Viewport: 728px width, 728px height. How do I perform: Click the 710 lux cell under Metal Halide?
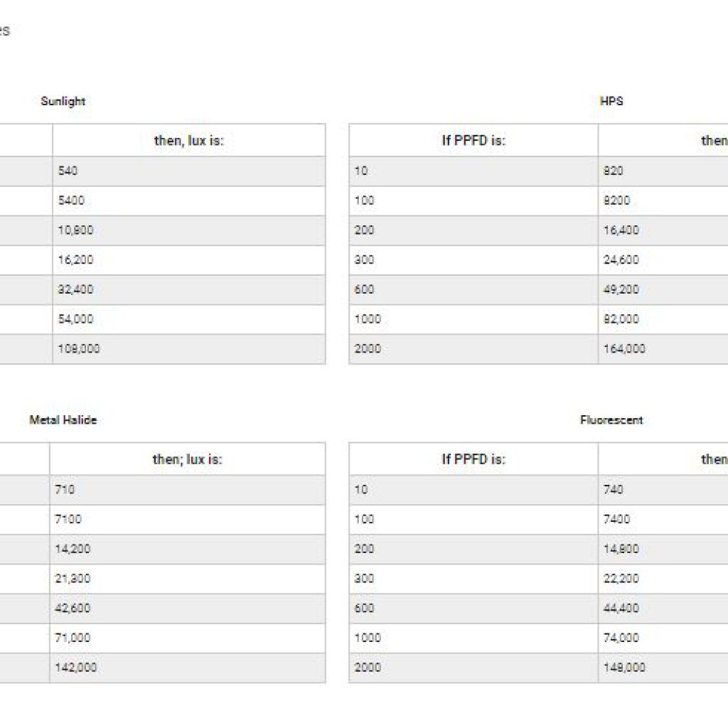pyautogui.click(x=65, y=489)
